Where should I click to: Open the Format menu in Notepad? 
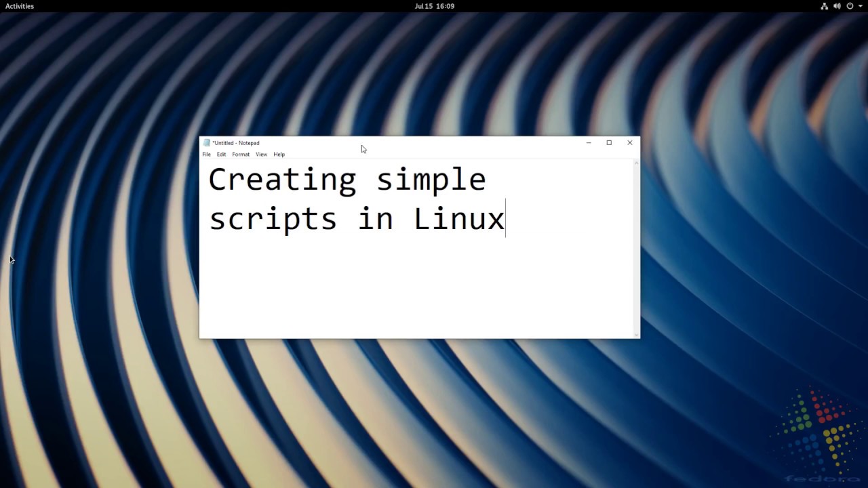pyautogui.click(x=241, y=155)
